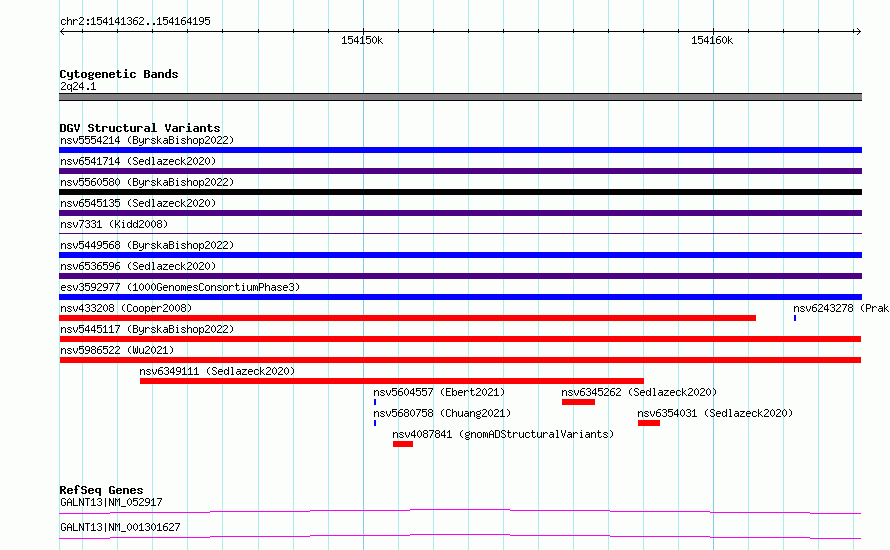Click the GALNT13|NM_052917 gene label
Screen dimensions: 890x550
pyautogui.click(x=111, y=502)
